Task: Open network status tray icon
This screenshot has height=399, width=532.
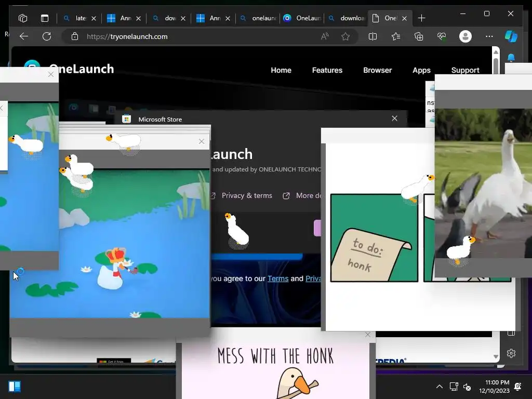Action: point(454,387)
